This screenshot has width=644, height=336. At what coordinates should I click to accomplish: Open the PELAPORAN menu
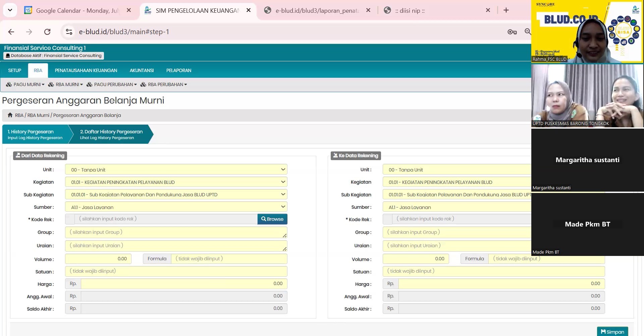tap(179, 70)
